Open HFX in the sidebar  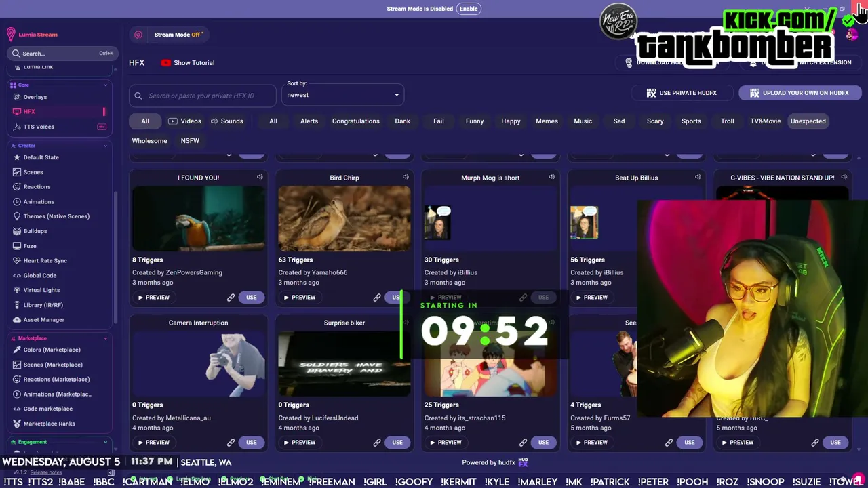[x=29, y=112]
